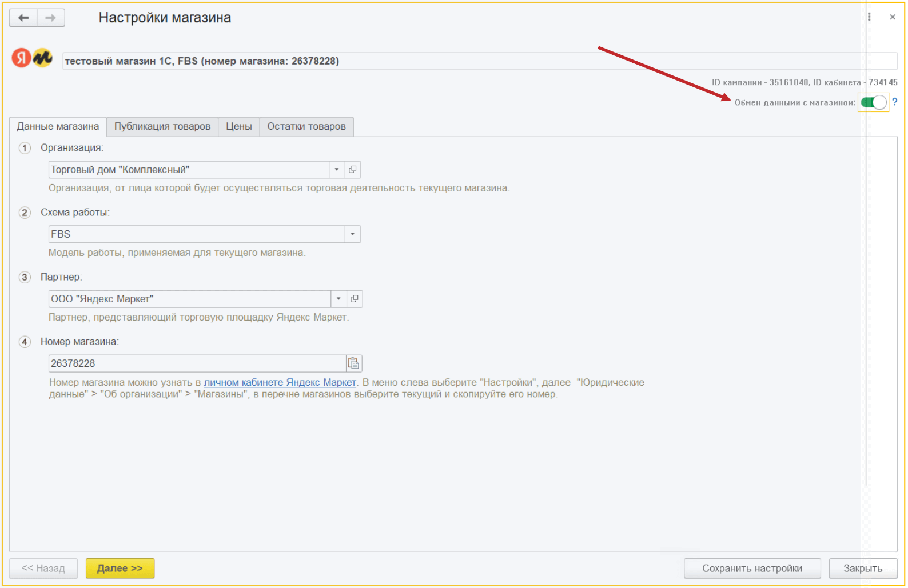Click the Yandex Market logo icon
The height and width of the screenshot is (588, 908).
point(32,58)
